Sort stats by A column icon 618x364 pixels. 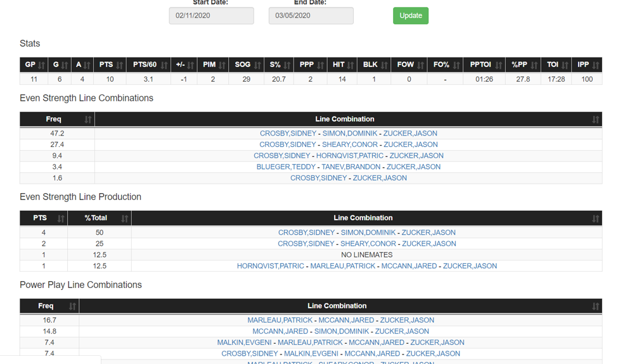[x=87, y=65]
